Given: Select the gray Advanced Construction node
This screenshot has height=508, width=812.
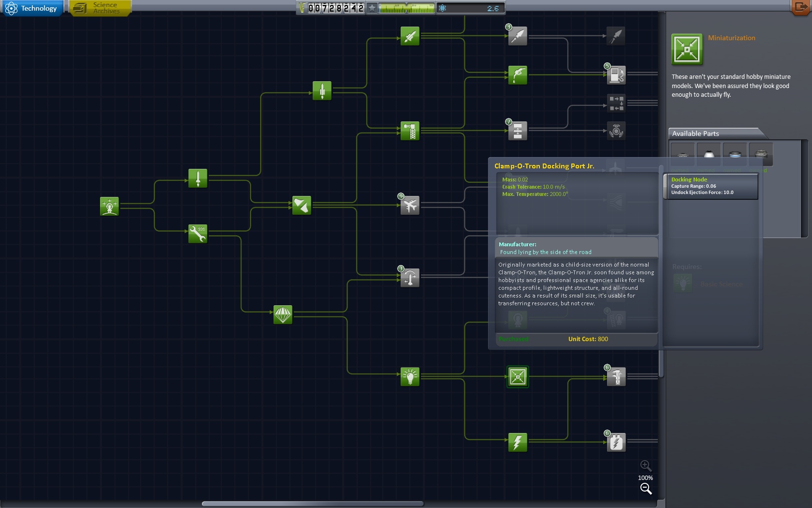Looking at the screenshot, I should (518, 131).
